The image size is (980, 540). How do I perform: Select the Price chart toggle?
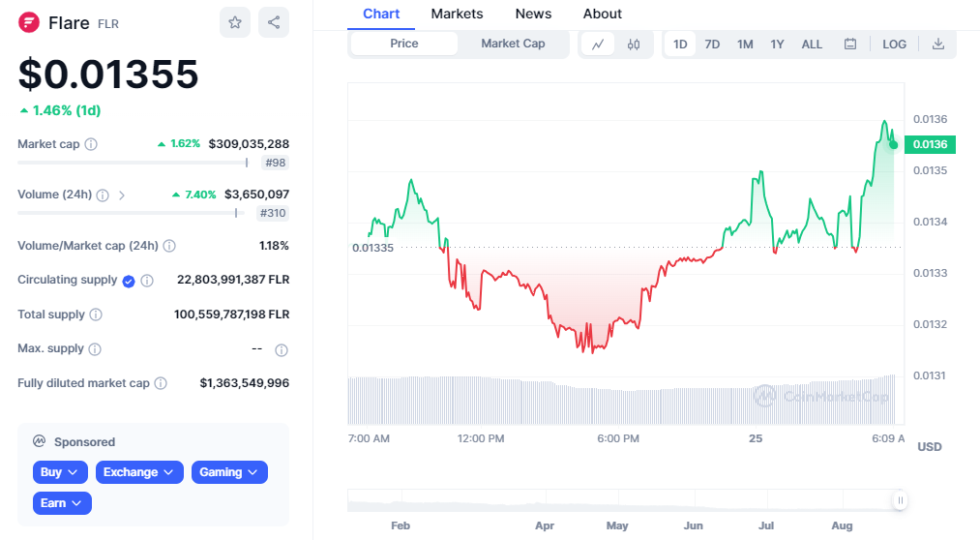404,44
